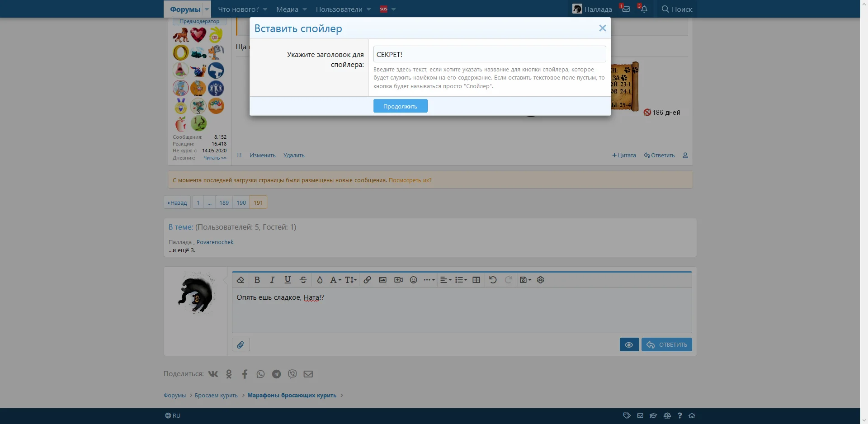Viewport: 868px width, 424px height.
Task: Go to the Назад previous page
Action: pos(177,203)
